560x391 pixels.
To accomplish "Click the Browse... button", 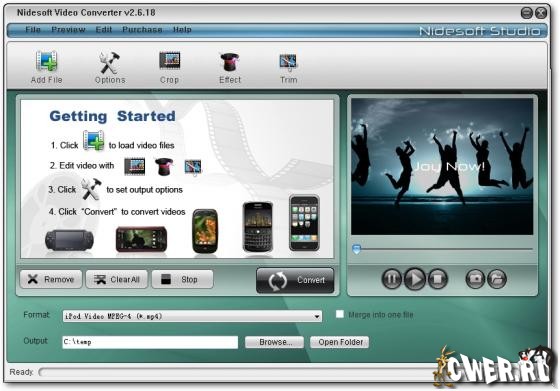I will [274, 342].
